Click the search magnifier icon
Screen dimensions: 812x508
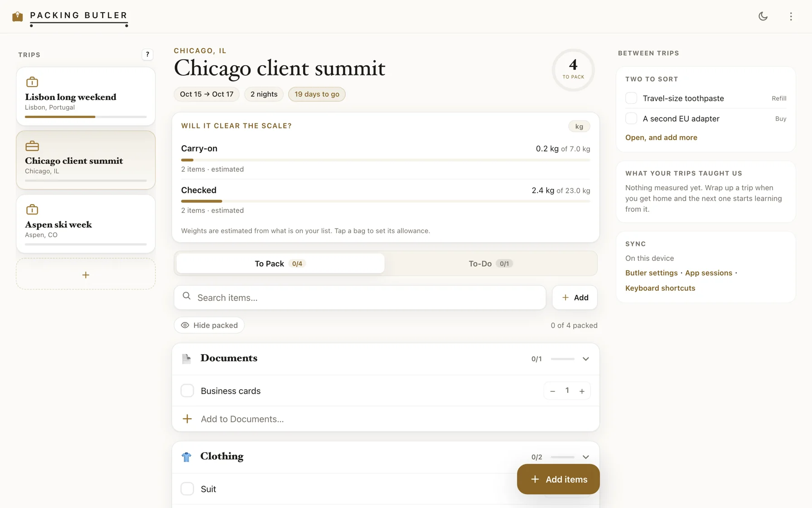[x=186, y=296]
